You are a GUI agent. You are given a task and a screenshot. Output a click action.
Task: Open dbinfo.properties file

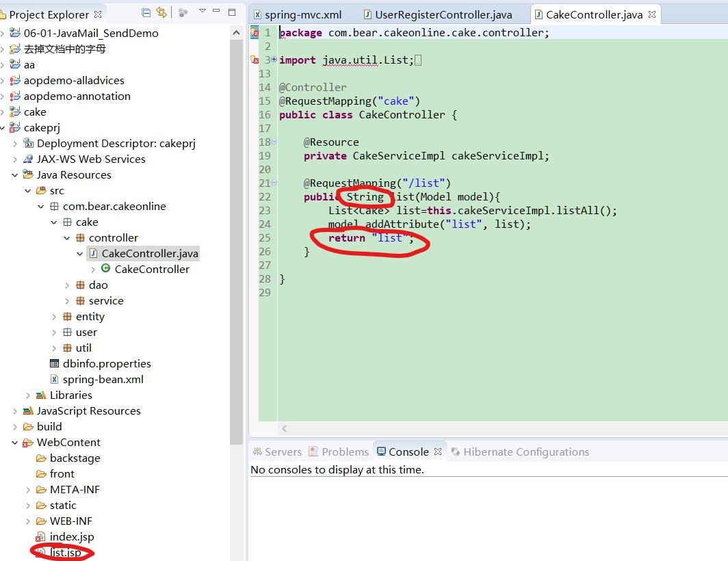tap(107, 364)
